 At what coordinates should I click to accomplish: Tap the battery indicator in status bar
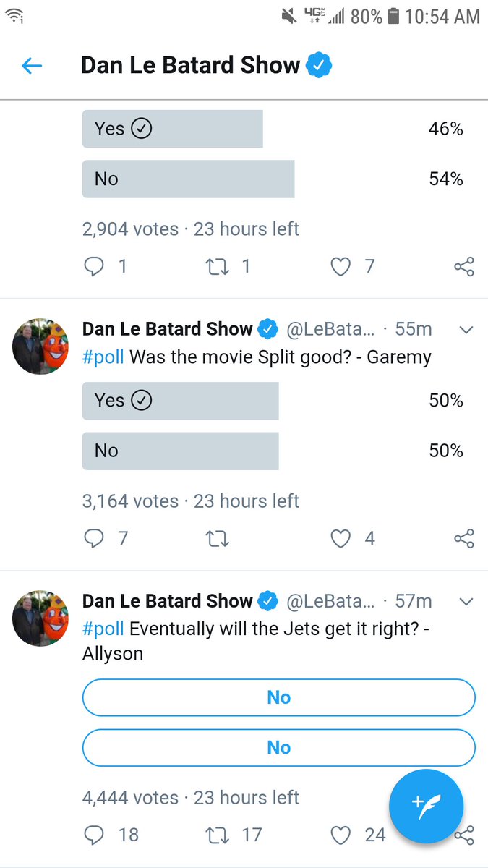(x=393, y=16)
